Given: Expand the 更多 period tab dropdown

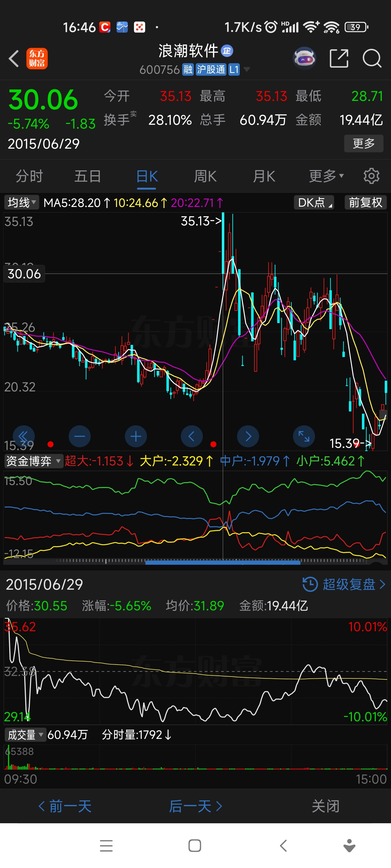Looking at the screenshot, I should coord(327,176).
